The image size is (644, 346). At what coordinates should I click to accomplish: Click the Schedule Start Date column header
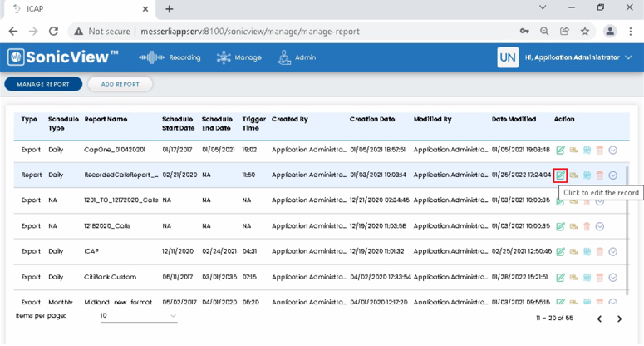179,124
